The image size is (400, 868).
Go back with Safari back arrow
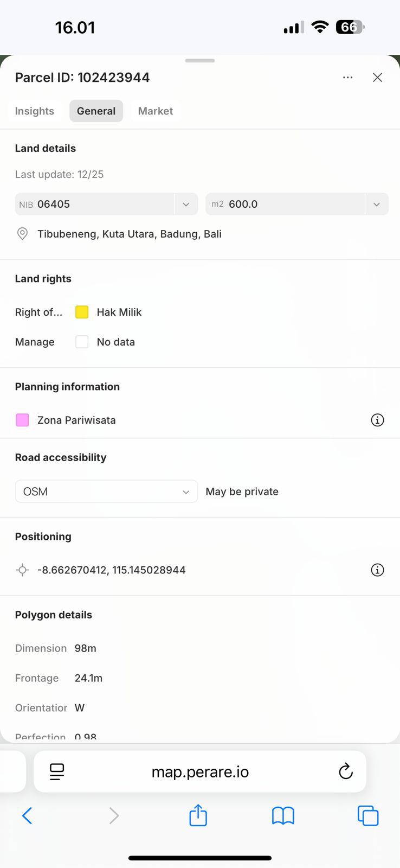tap(27, 815)
